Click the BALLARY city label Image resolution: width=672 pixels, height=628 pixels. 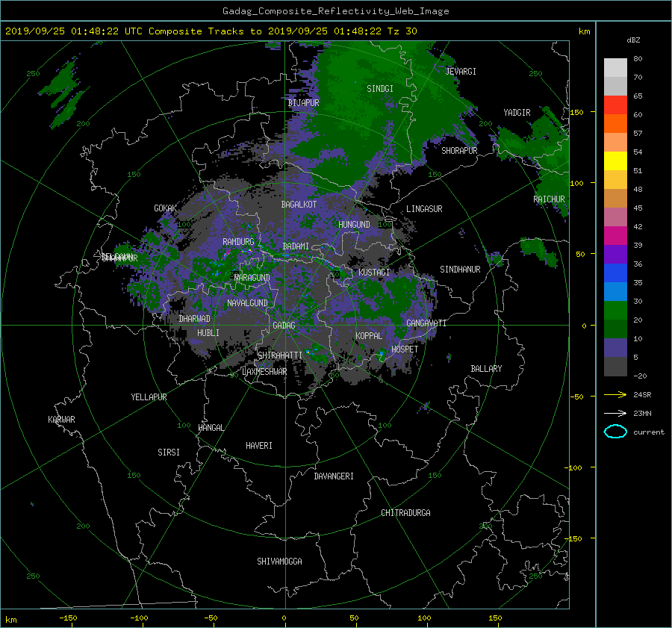click(486, 369)
